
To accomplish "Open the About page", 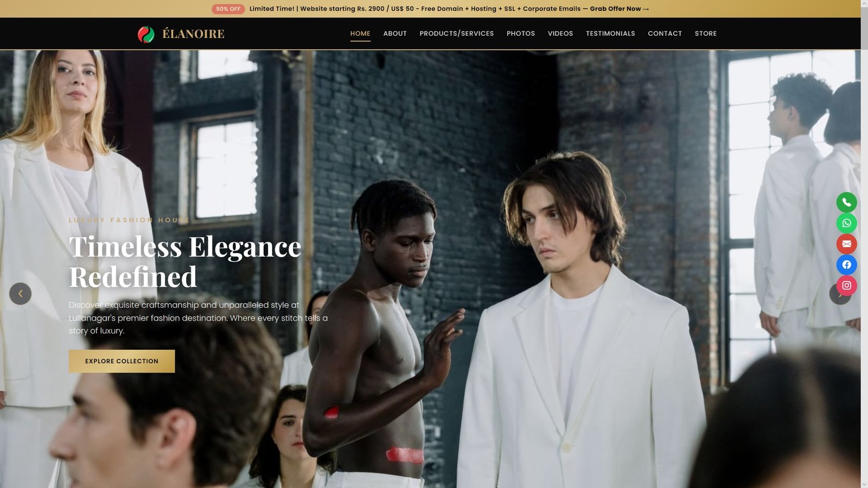I will tap(395, 34).
